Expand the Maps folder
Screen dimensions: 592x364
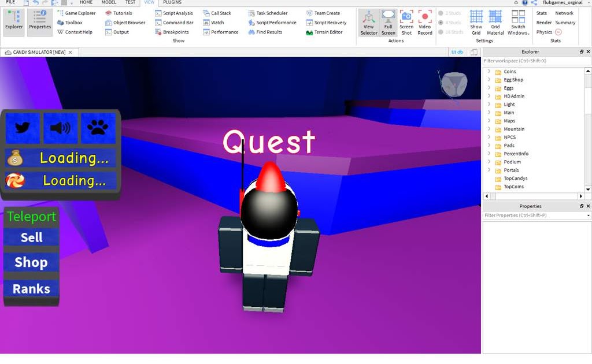(x=489, y=121)
